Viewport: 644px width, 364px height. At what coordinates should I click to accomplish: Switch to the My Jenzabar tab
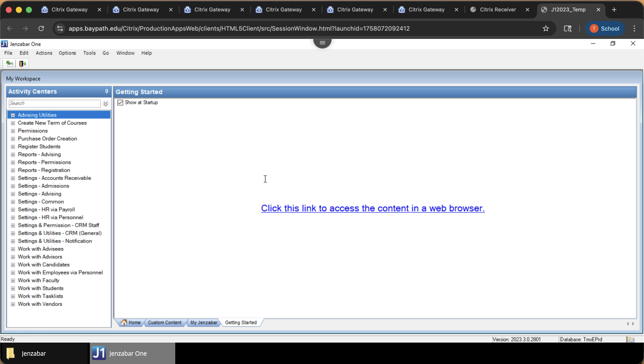(204, 322)
